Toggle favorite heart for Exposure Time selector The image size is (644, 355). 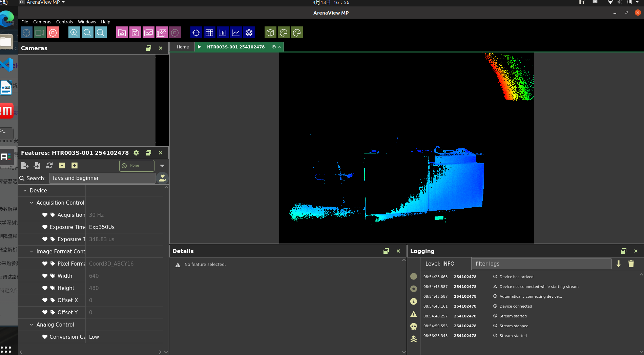point(45,227)
